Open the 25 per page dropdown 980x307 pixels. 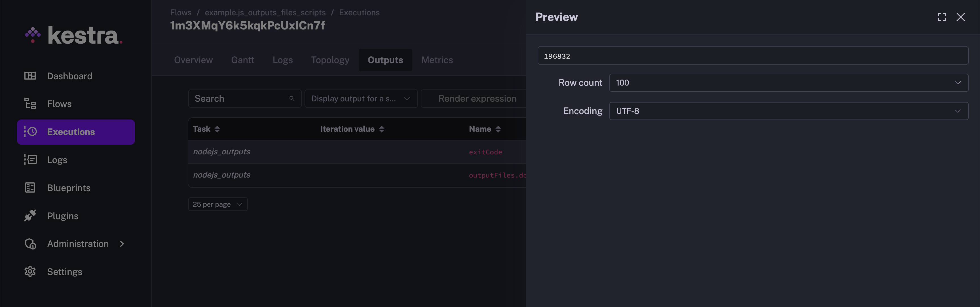(x=217, y=204)
